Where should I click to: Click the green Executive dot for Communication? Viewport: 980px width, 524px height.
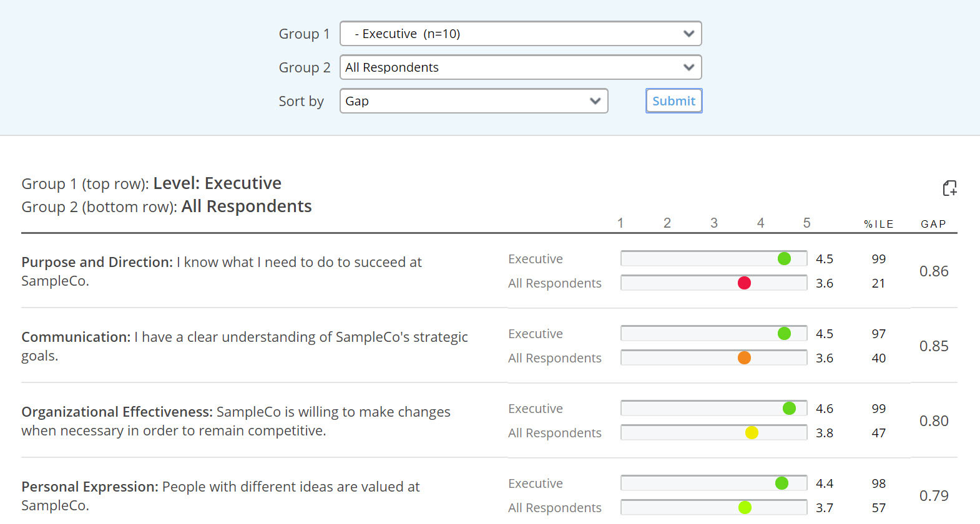coord(784,334)
